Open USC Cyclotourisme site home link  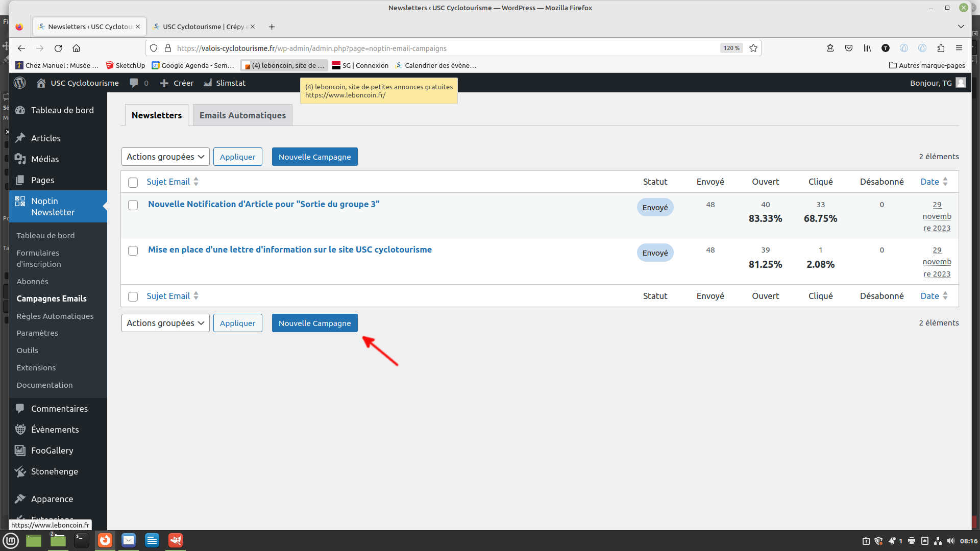(x=78, y=83)
